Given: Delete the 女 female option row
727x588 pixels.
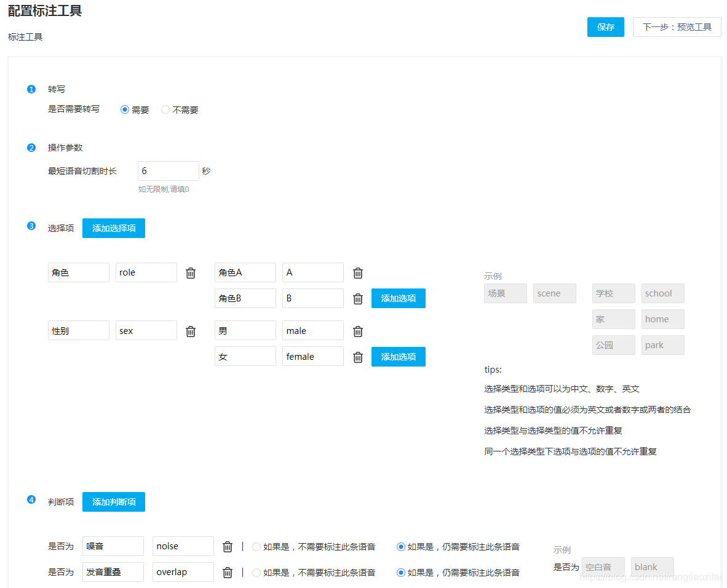Looking at the screenshot, I should click(357, 357).
